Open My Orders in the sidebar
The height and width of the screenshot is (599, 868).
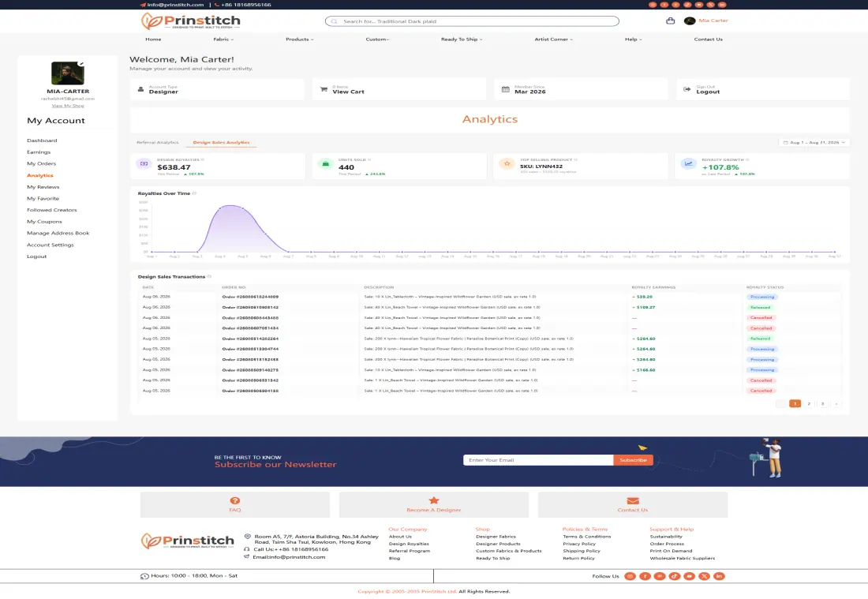point(42,164)
